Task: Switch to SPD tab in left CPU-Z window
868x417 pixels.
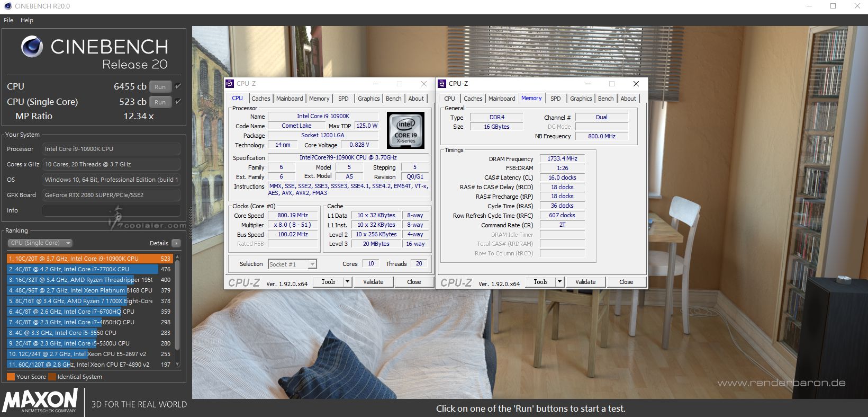Action: 343,99
